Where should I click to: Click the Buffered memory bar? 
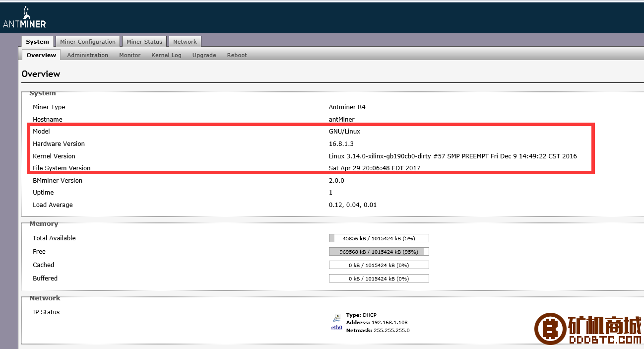[379, 279]
